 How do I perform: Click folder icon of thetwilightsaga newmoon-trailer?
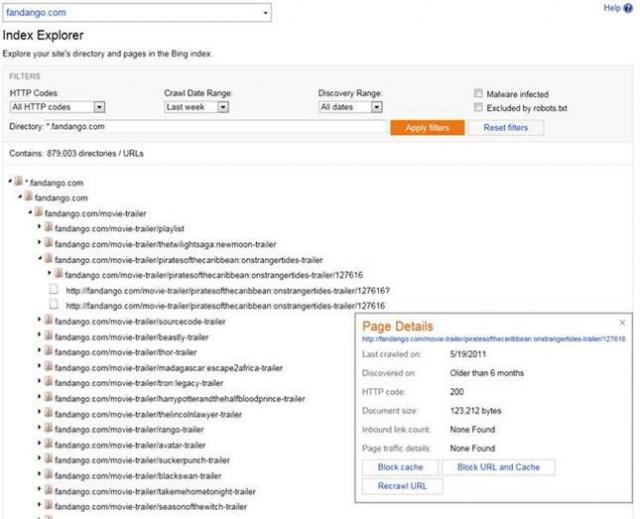(49, 243)
